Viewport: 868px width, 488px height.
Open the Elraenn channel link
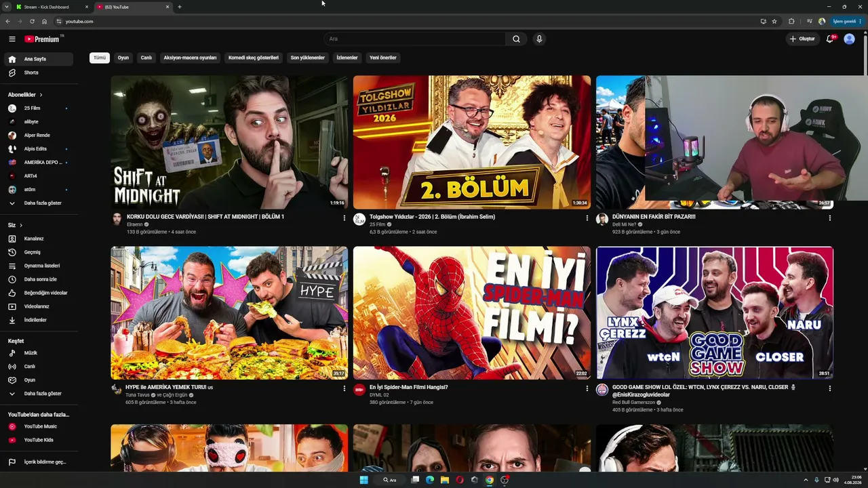coord(135,224)
